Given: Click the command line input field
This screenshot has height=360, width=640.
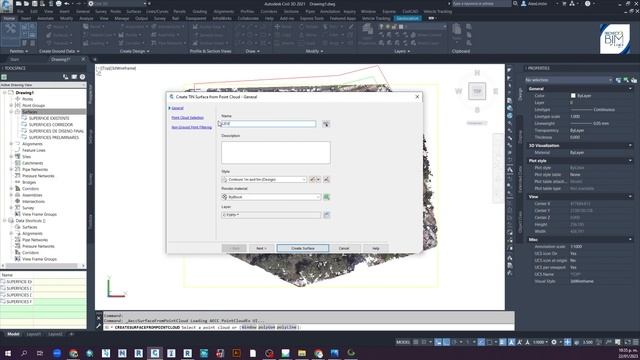Looking at the screenshot, I should 308,327.
